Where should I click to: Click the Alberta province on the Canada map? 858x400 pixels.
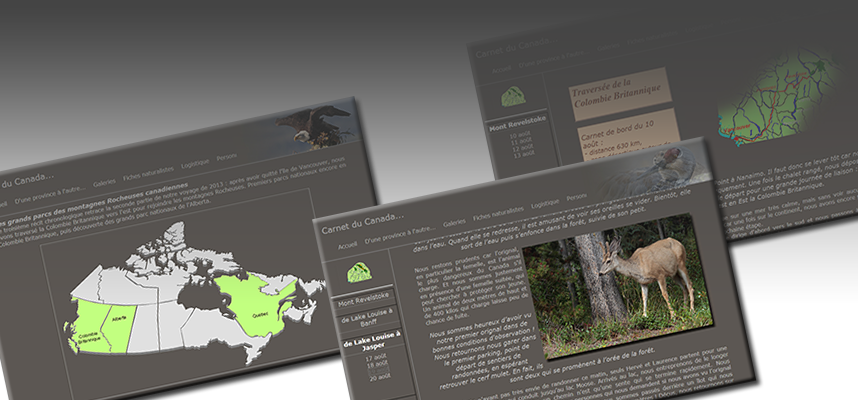coord(121,328)
